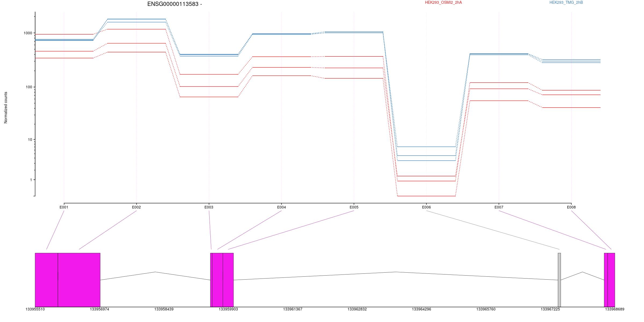Click the 100 y-axis tick label
This screenshot has height=322, width=644.
tap(29, 87)
